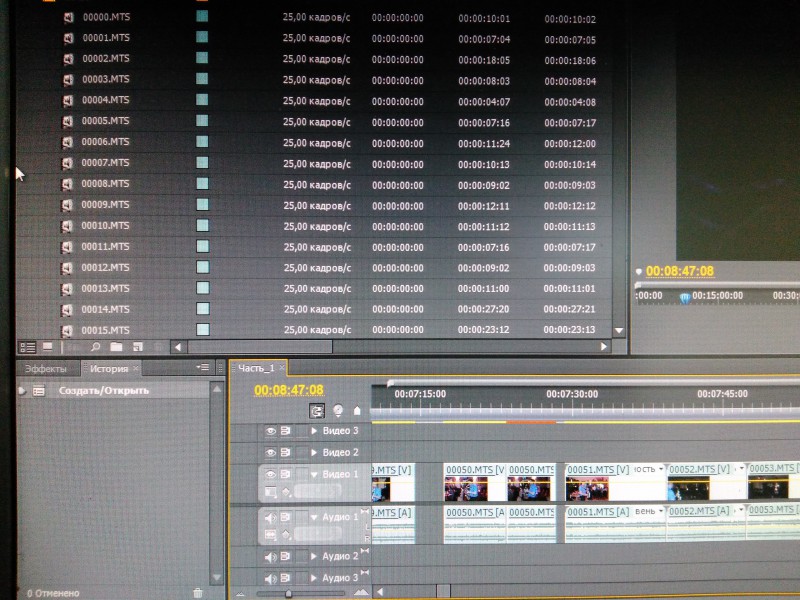800x600 pixels.
Task: Open effect dropdown on 00051.MTS [V] clip
Action: [x=661, y=468]
